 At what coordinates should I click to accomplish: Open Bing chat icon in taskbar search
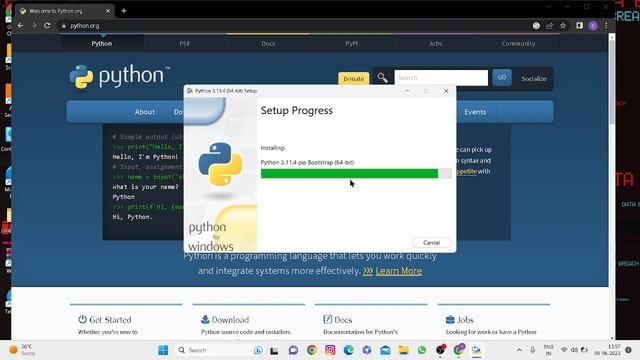(258, 350)
